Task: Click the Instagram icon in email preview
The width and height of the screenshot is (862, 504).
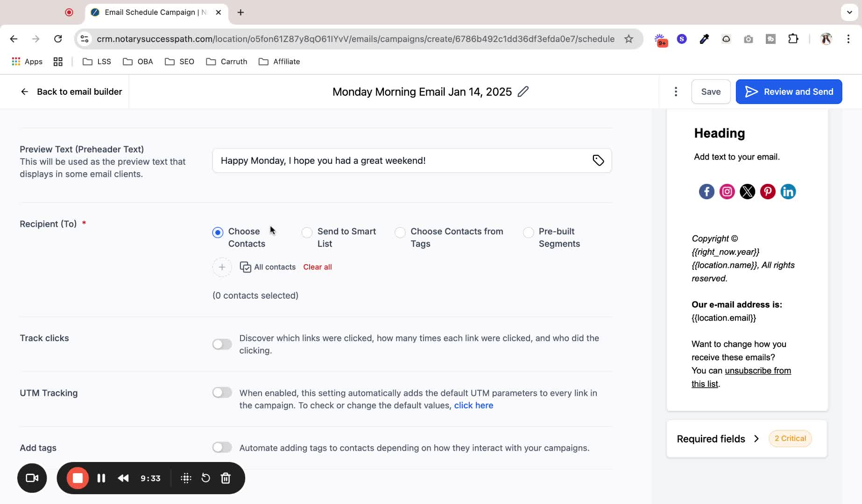Action: click(727, 191)
